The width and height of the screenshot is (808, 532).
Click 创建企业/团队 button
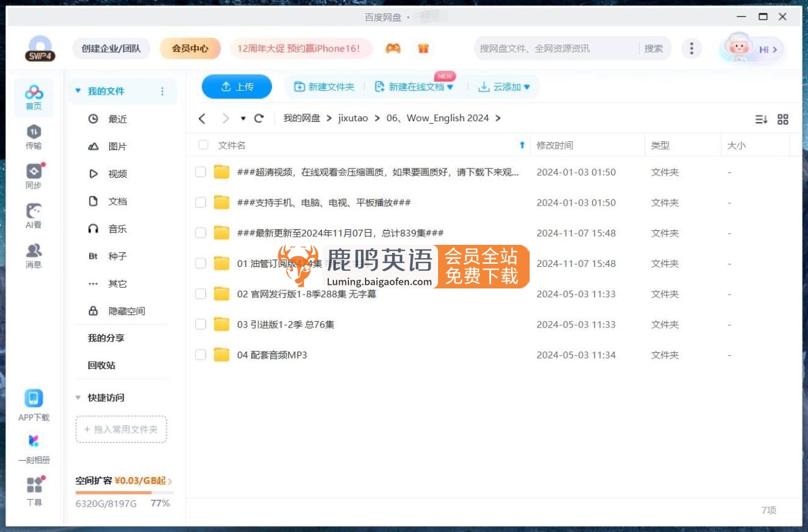pos(112,49)
